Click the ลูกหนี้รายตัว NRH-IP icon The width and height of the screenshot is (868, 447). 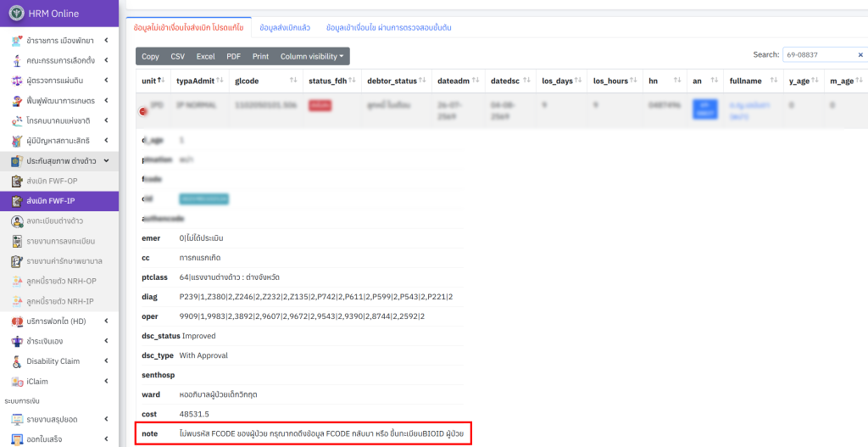[x=17, y=301]
